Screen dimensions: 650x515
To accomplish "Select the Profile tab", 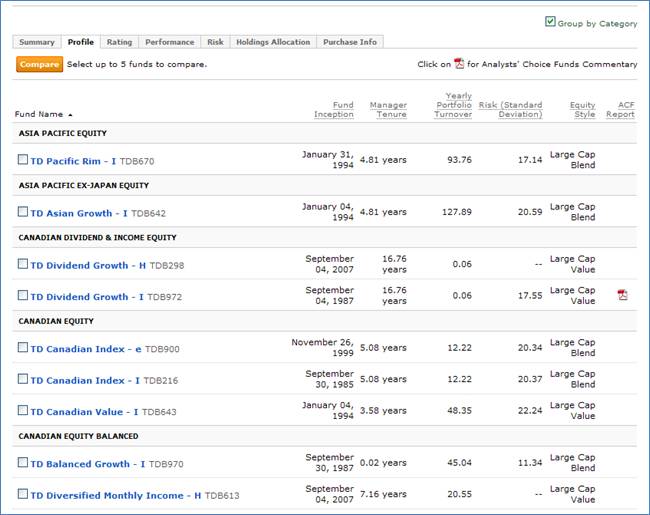I will point(81,42).
